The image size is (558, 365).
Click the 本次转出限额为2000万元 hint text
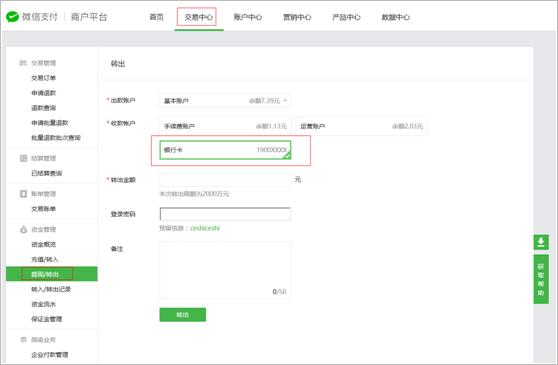pyautogui.click(x=194, y=194)
